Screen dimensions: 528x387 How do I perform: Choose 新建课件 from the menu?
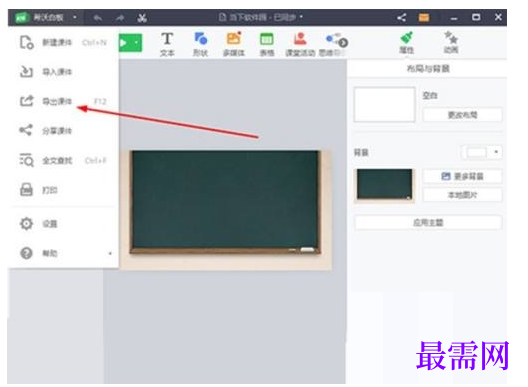[63, 42]
